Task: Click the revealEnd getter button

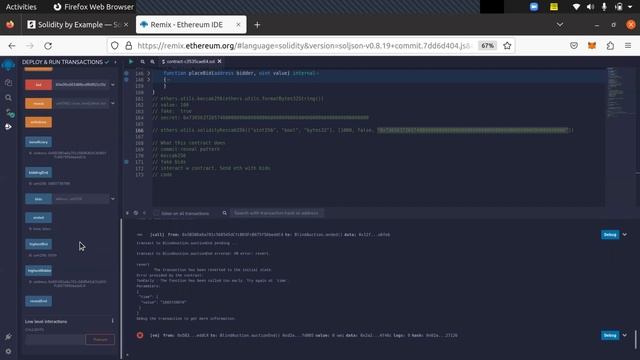Action: pos(38,301)
